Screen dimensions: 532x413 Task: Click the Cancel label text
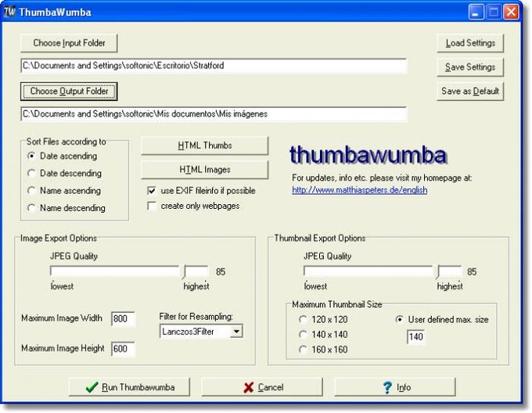click(x=271, y=387)
